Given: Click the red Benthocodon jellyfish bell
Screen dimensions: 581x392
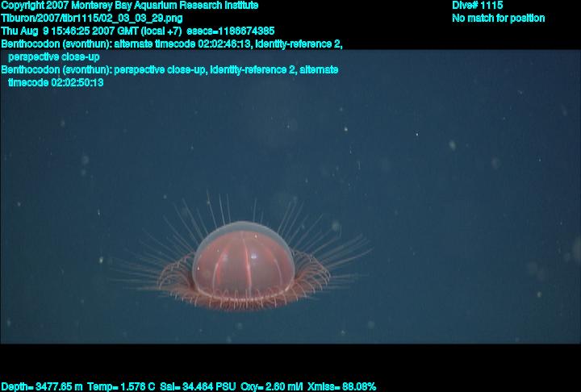Looking at the screenshot, I should click(244, 261).
